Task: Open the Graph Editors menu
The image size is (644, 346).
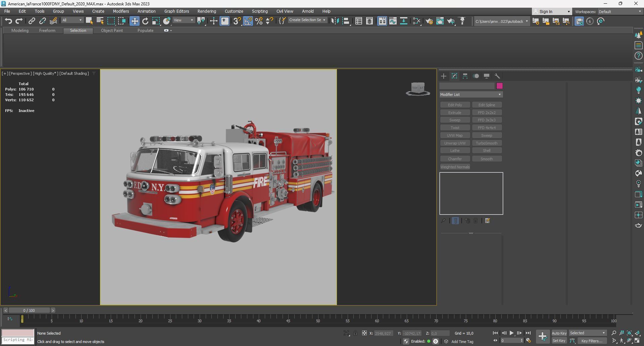Action: (177, 11)
